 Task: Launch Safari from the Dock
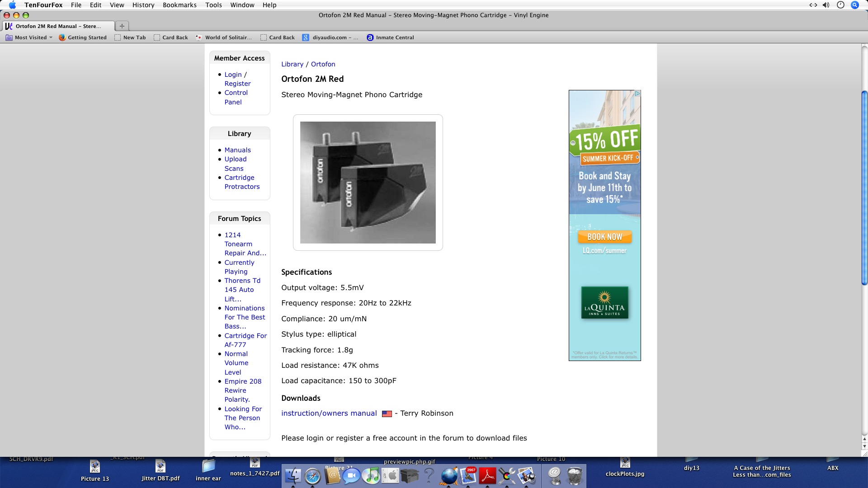tap(312, 475)
